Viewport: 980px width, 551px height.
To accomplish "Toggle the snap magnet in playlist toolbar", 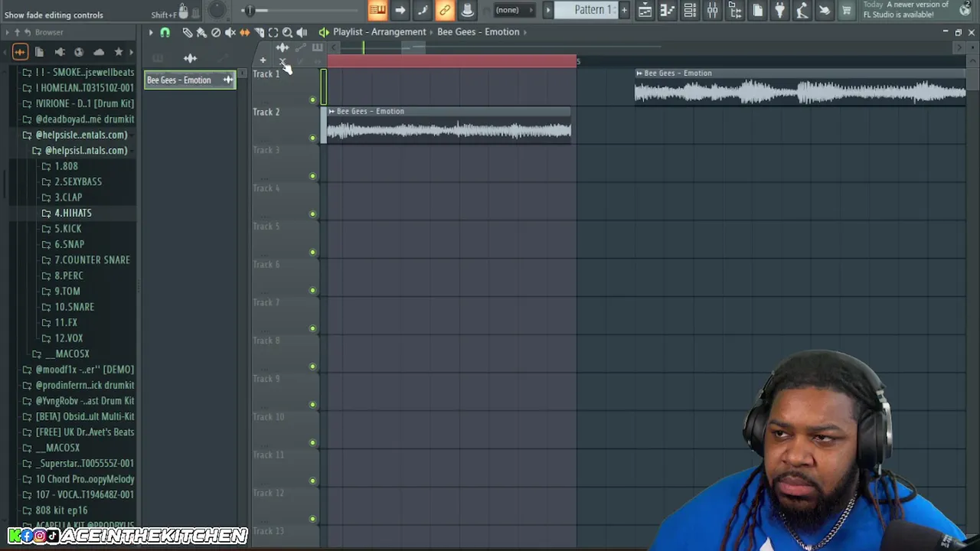I will click(x=165, y=32).
